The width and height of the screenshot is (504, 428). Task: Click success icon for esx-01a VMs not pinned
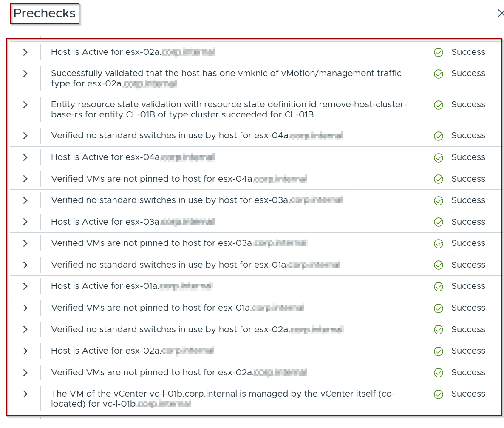[439, 308]
